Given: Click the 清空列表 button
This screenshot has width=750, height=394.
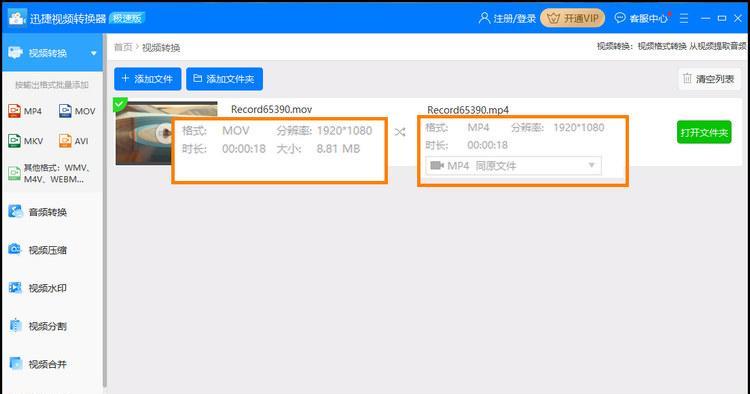Looking at the screenshot, I should point(709,79).
